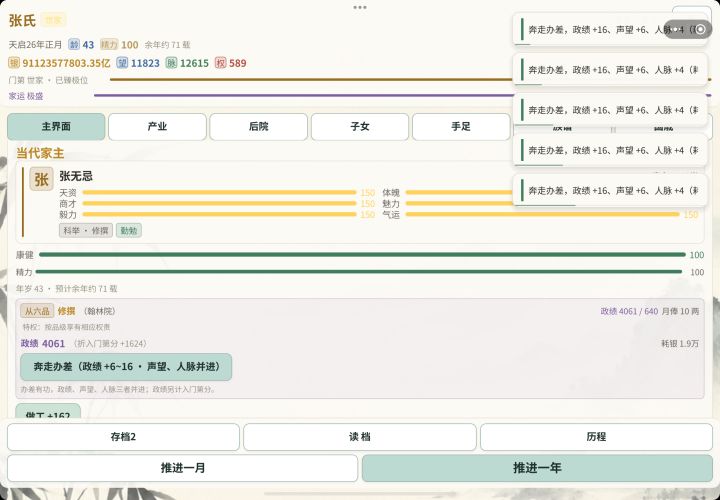Viewport: 720px width, 500px height.
Task: Click the name 张无忌
Action: coord(76,176)
